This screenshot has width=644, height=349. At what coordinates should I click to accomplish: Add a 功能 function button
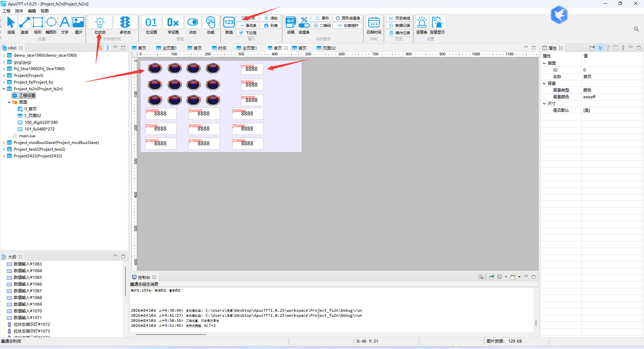click(x=211, y=25)
